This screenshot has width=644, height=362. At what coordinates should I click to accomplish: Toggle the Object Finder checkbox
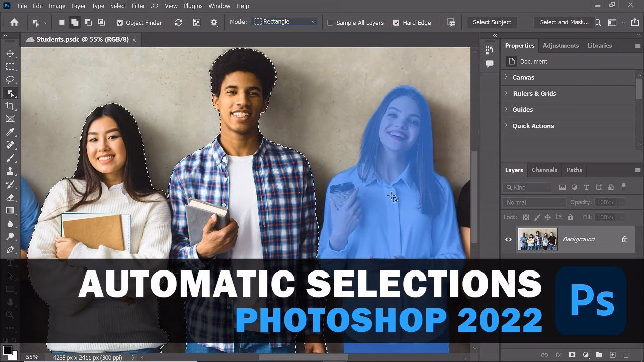coord(120,22)
